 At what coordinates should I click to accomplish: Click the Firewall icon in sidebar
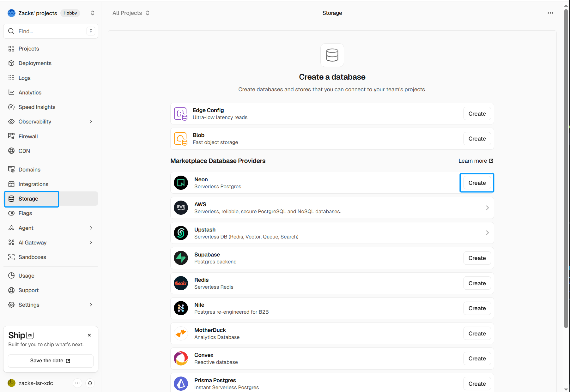pyautogui.click(x=11, y=136)
